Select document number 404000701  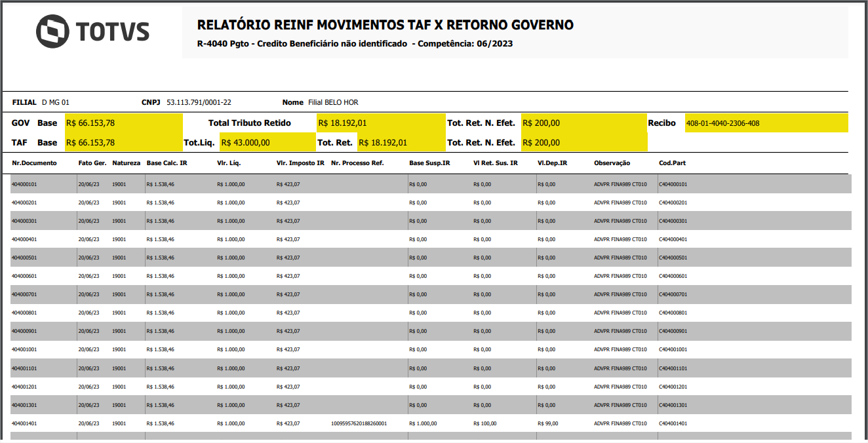(24, 295)
